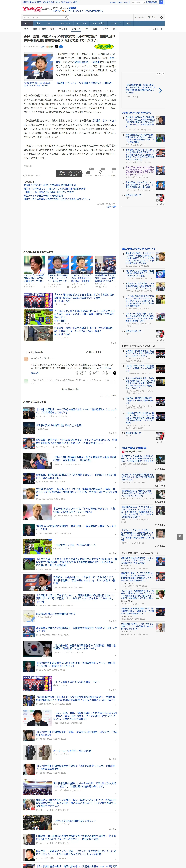Click the Yahoo! JAPAN logo
Image resolution: width=186 pixels, height=868 pixels.
click(x=32, y=9)
